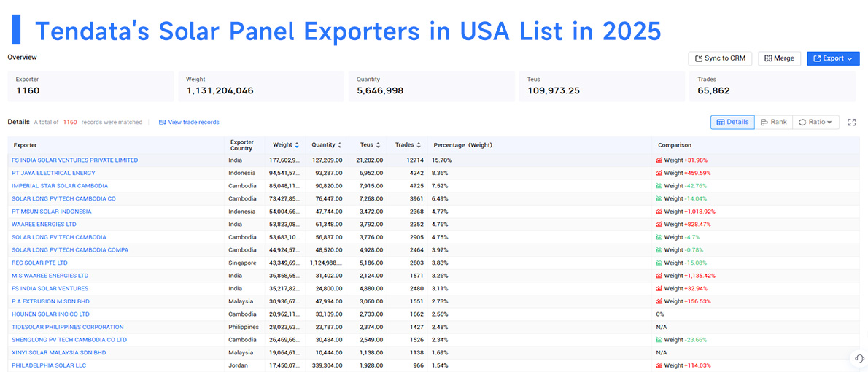Click the Jordan country cell
The width and height of the screenshot is (868, 372).
point(237,365)
